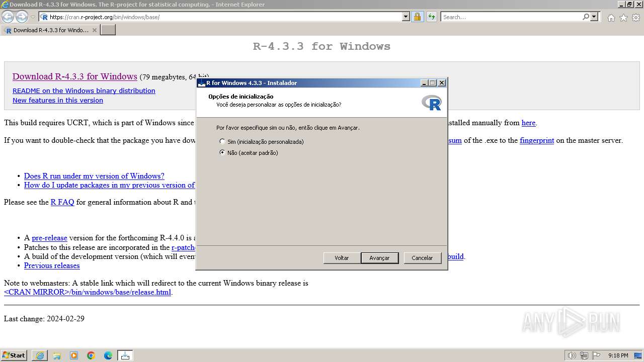
Task: Click the Internet Explorer title bar icon
Action: coord(5,5)
